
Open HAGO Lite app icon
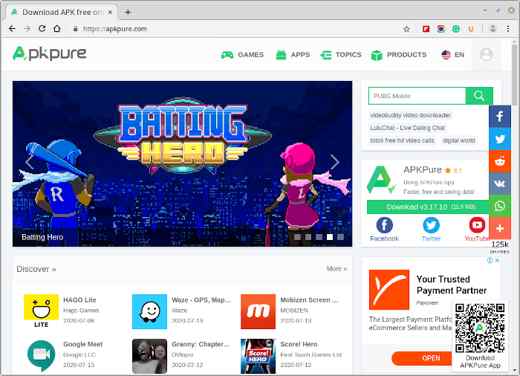41,311
